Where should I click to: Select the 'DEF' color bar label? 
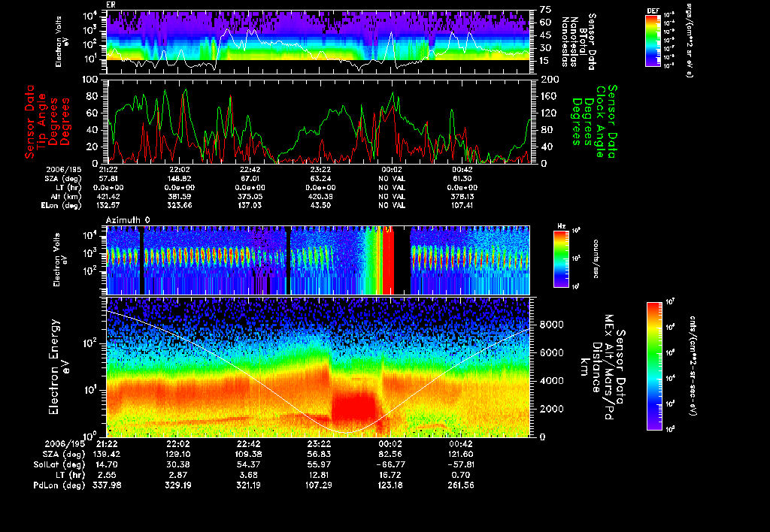point(653,11)
